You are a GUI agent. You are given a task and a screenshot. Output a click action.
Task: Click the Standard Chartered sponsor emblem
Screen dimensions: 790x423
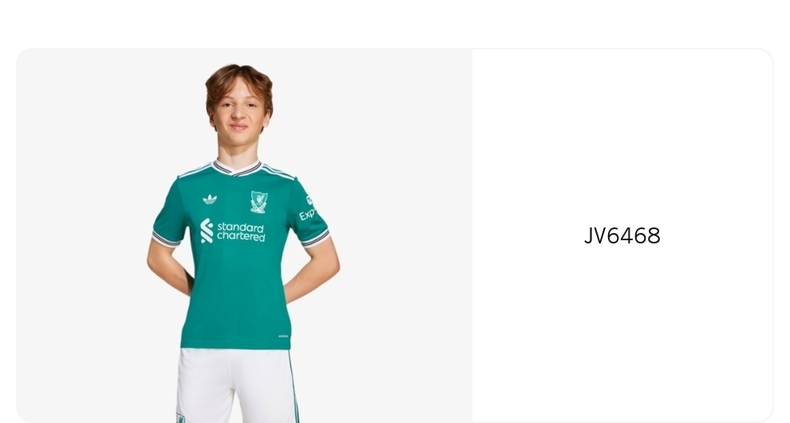coord(207,231)
